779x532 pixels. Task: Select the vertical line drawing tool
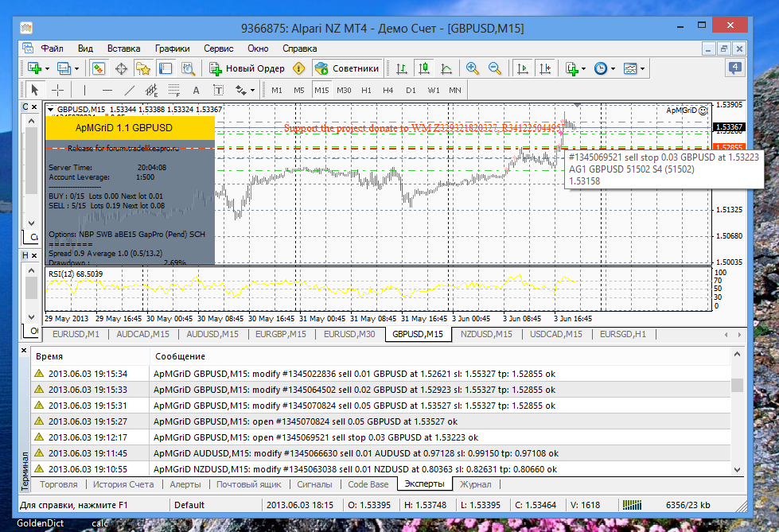click(85, 90)
